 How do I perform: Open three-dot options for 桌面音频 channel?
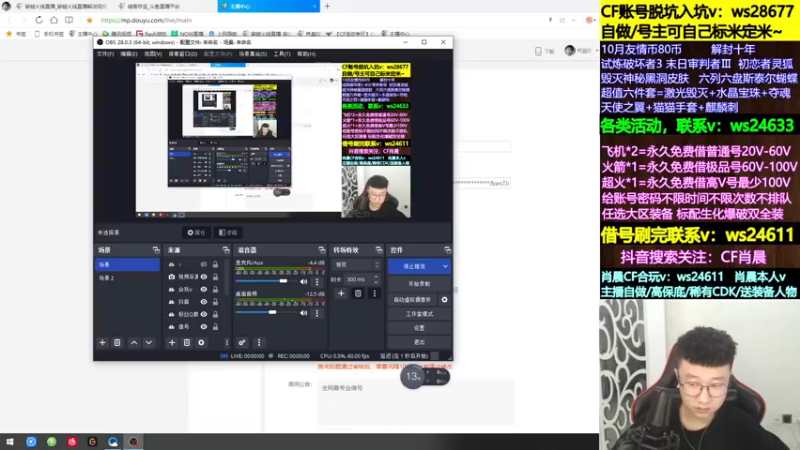[x=317, y=313]
